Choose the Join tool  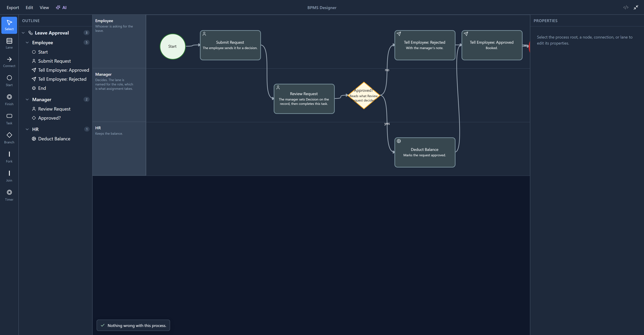[x=9, y=177]
